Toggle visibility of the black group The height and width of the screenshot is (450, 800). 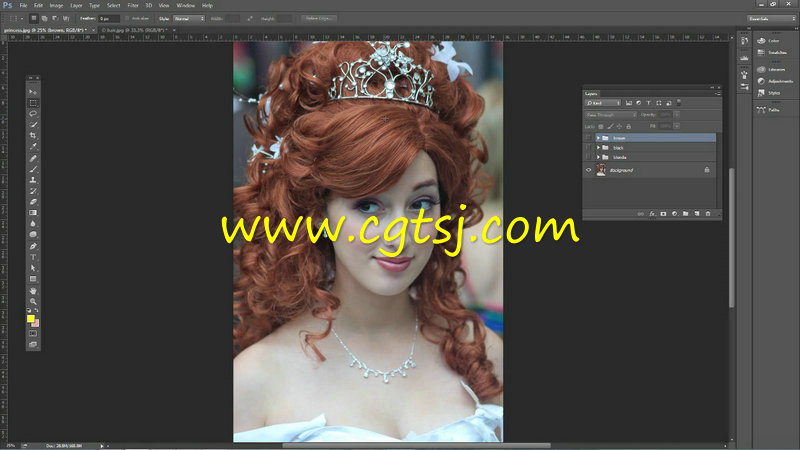coord(588,147)
